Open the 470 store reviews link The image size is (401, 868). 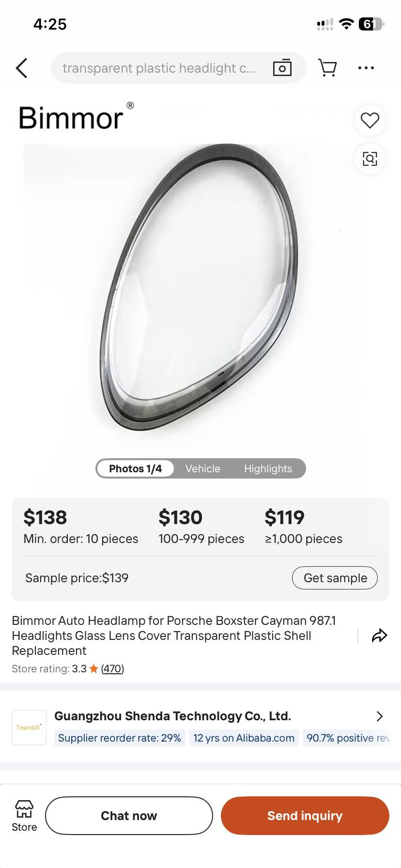(x=112, y=669)
